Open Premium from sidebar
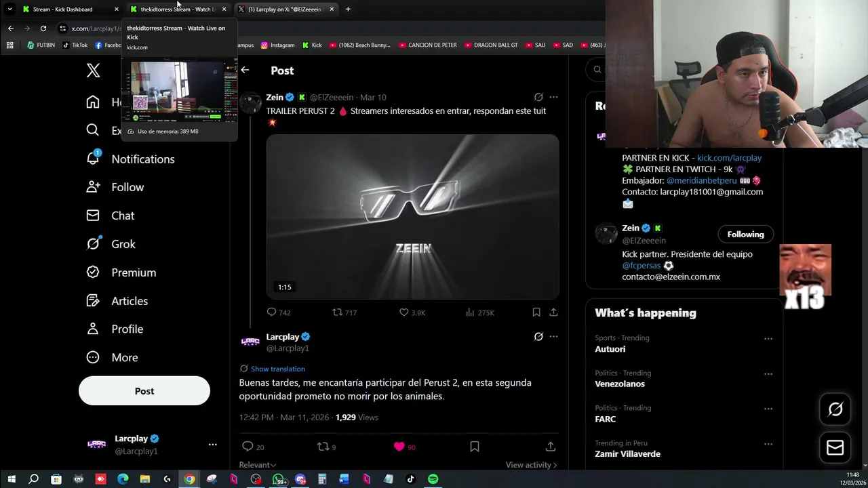The image size is (868, 488). (x=121, y=272)
